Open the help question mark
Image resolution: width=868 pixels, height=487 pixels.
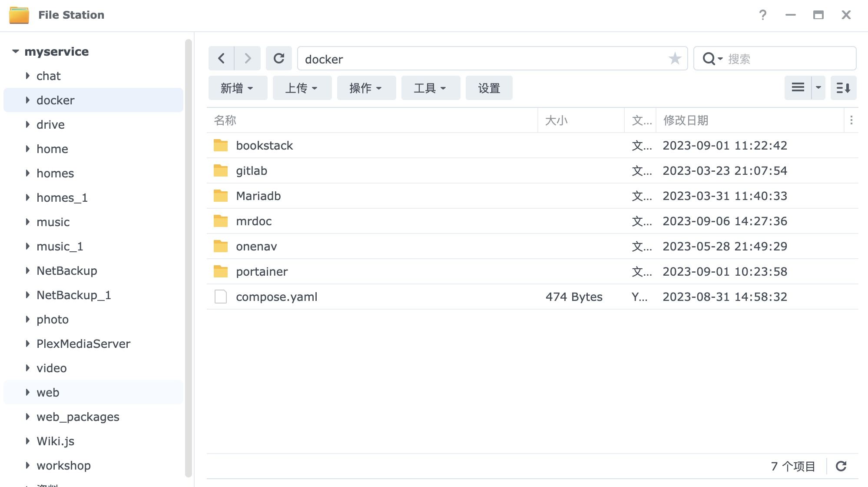763,15
